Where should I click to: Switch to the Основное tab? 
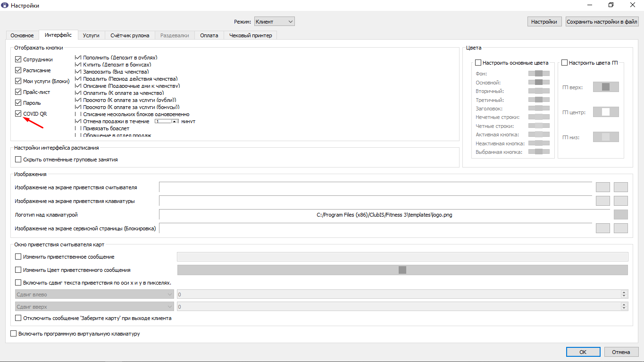click(x=22, y=35)
